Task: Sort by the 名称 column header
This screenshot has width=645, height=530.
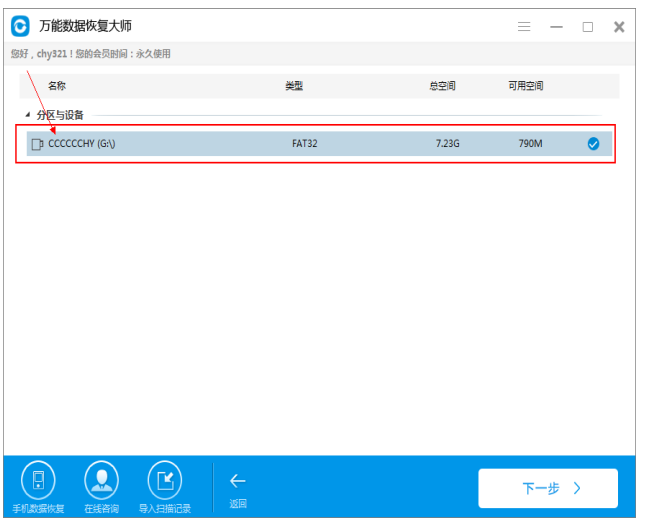Action: click(x=57, y=86)
